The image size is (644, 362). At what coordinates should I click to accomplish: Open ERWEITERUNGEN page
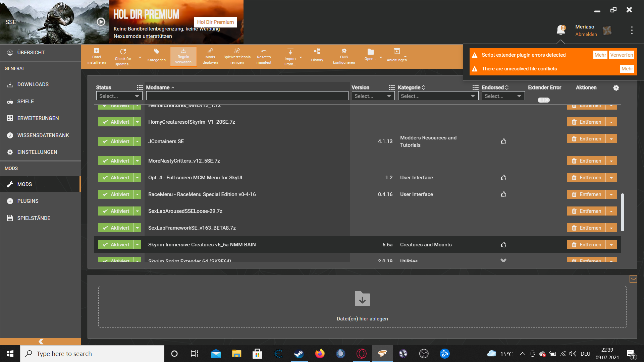pos(41,118)
